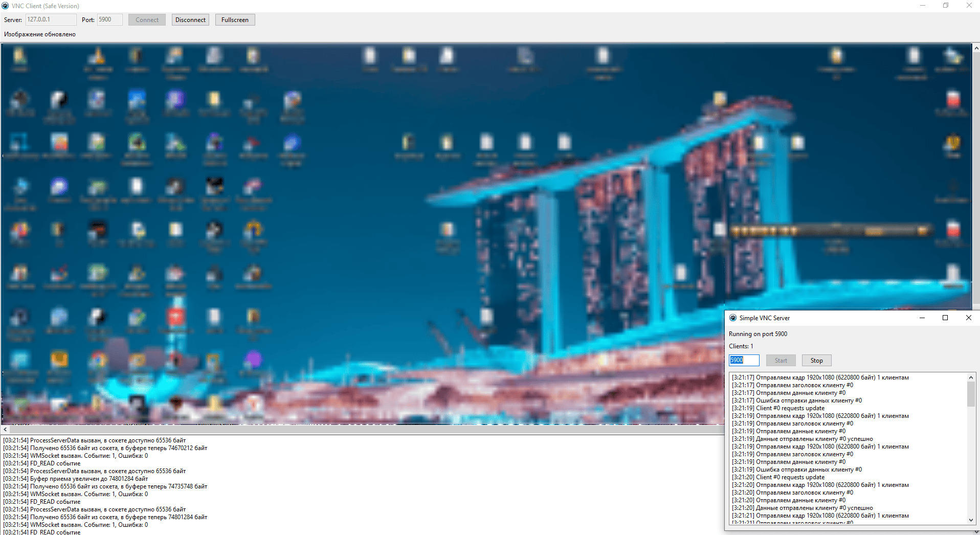Select server log line "[3:21:19] Client #0 requests update"
Screen dimensions: 980x535
(778, 408)
